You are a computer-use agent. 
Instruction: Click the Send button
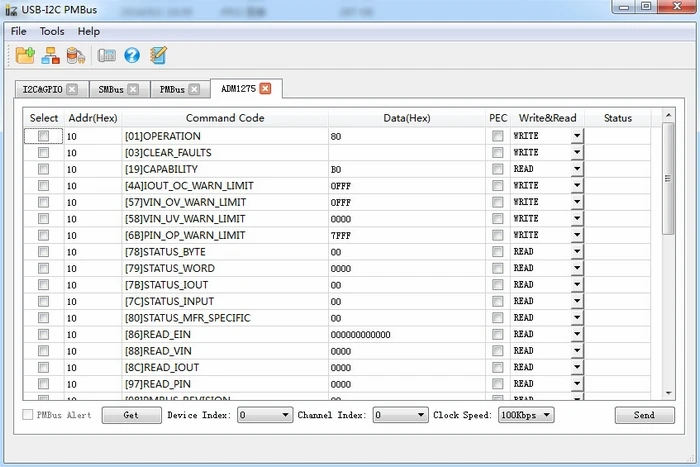pyautogui.click(x=644, y=415)
